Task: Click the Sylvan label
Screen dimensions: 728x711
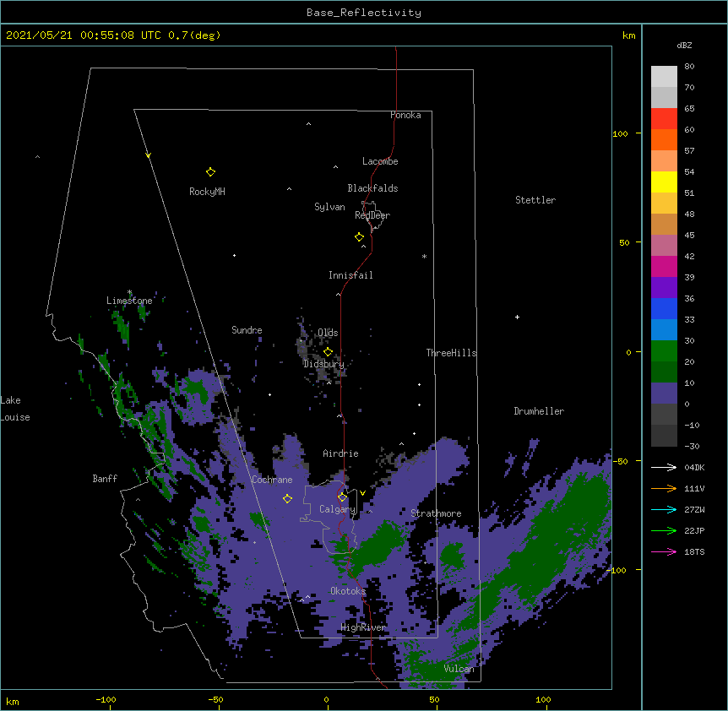Action: (x=329, y=207)
